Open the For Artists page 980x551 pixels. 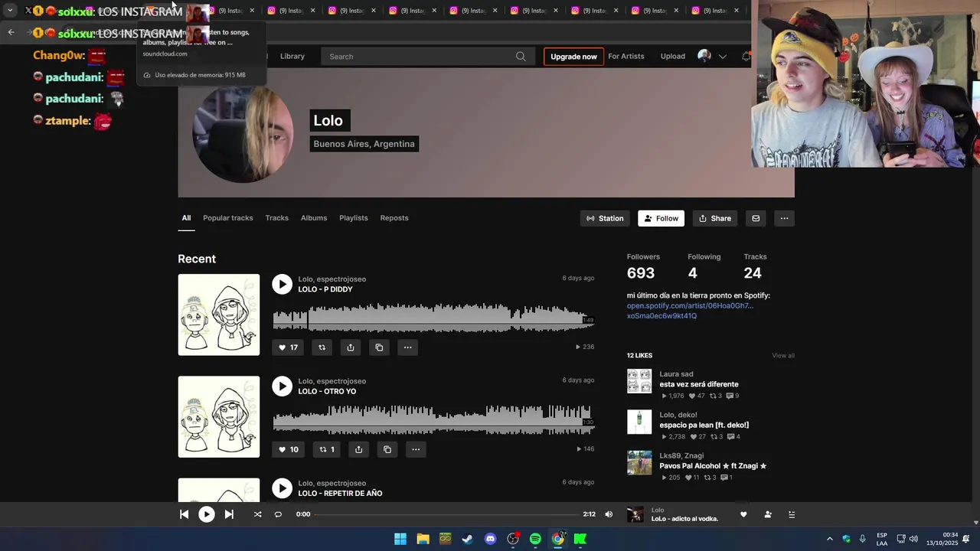point(626,56)
